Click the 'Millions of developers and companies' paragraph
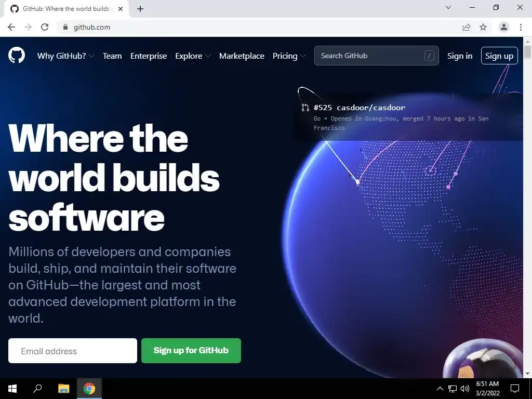This screenshot has width=532, height=399. pyautogui.click(x=122, y=285)
